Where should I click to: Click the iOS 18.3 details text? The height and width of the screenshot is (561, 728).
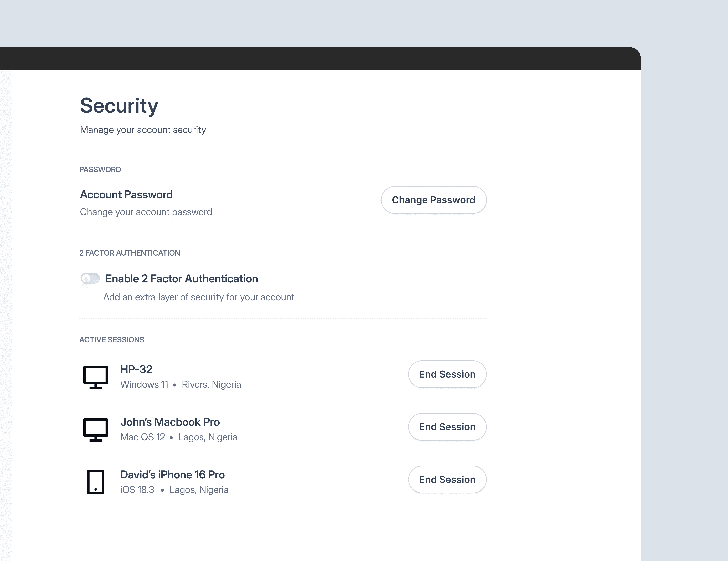pos(137,490)
